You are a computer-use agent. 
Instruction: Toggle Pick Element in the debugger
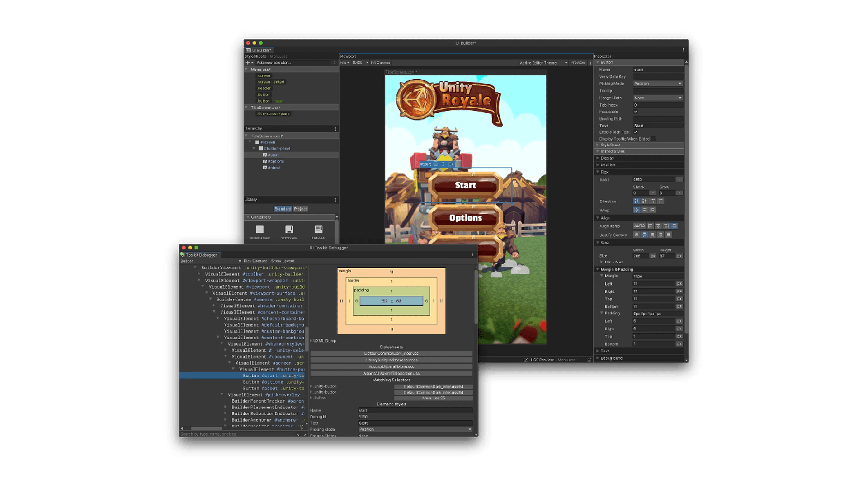(255, 261)
